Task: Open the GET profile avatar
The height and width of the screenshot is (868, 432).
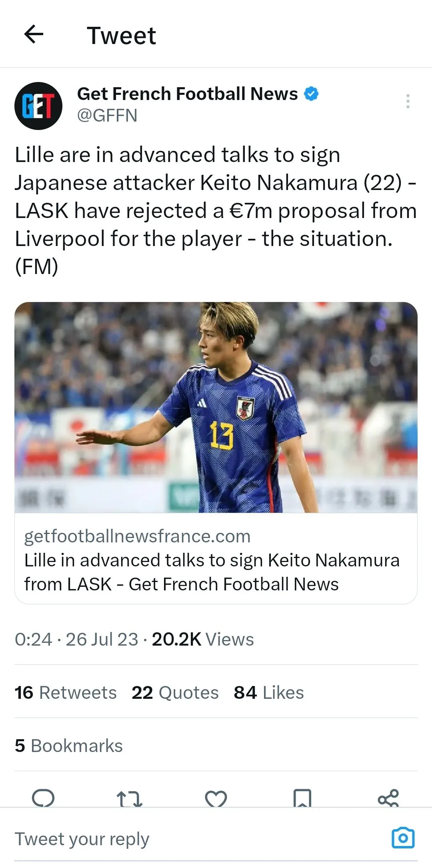Action: [38, 106]
